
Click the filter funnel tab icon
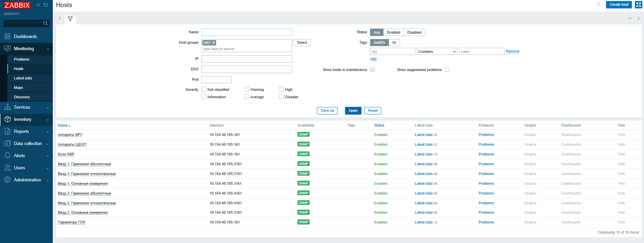tap(70, 19)
